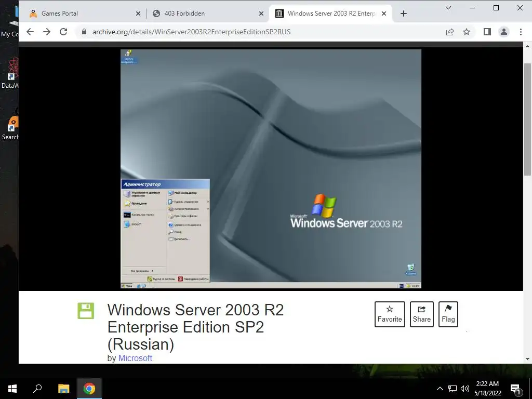
Task: Go forward to next page
Action: [x=47, y=32]
